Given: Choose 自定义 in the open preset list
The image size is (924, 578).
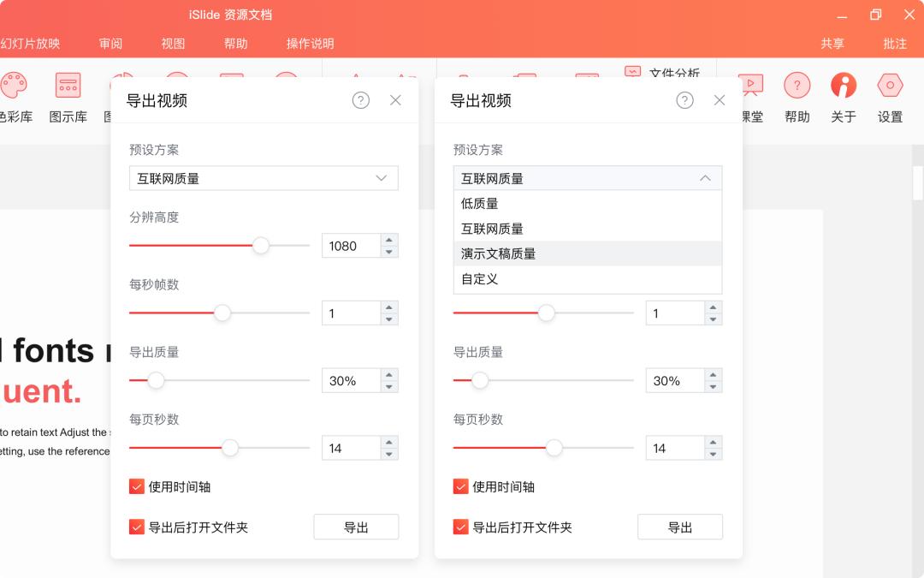Looking at the screenshot, I should (x=479, y=278).
